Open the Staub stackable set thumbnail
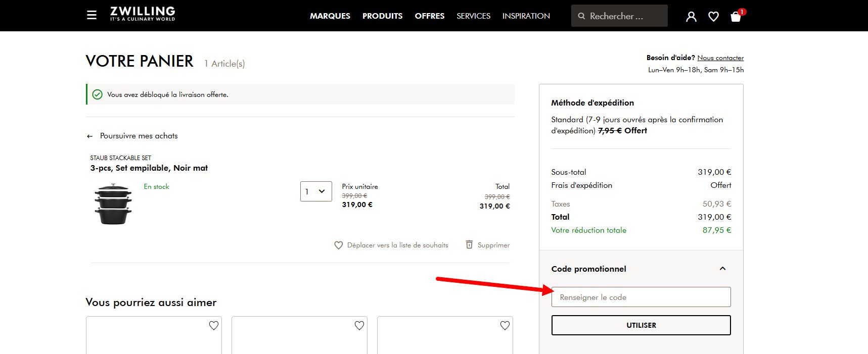This screenshot has width=868, height=354. [113, 204]
